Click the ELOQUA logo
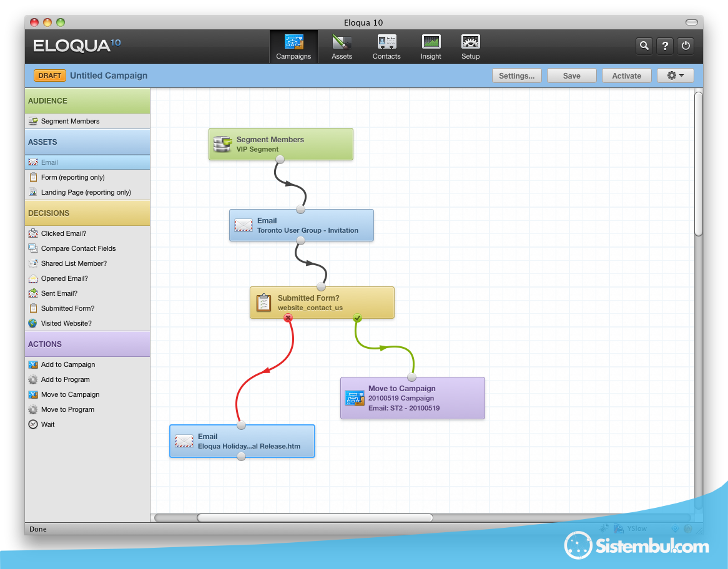Image resolution: width=728 pixels, height=569 pixels. click(x=77, y=46)
